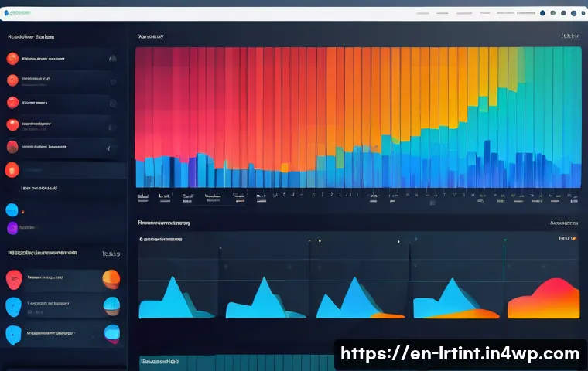Select the highlighted sixth row in the sidebar
The image size is (588, 371).
pos(62,171)
